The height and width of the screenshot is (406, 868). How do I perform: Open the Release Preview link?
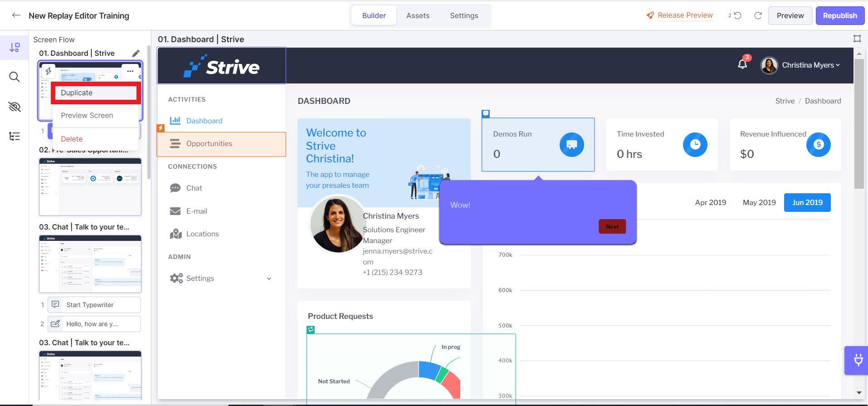click(x=680, y=15)
